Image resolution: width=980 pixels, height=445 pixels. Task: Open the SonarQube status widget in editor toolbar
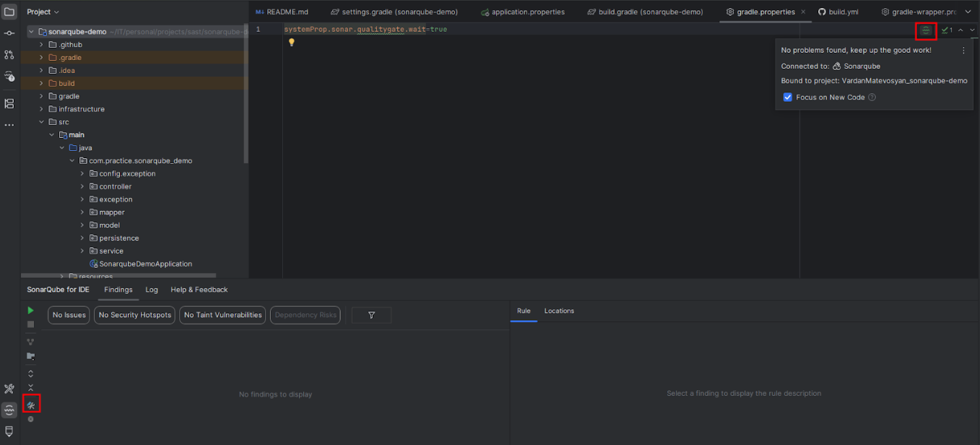(x=925, y=30)
